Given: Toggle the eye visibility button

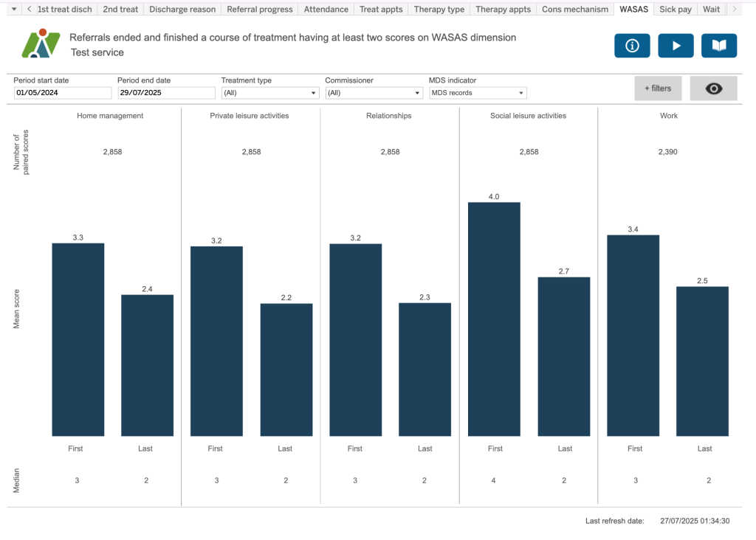Looking at the screenshot, I should tap(713, 89).
